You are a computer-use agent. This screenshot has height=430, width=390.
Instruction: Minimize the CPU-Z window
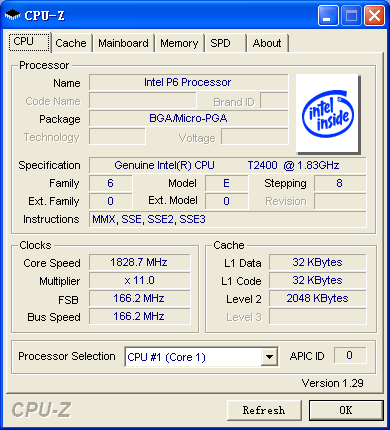point(328,15)
